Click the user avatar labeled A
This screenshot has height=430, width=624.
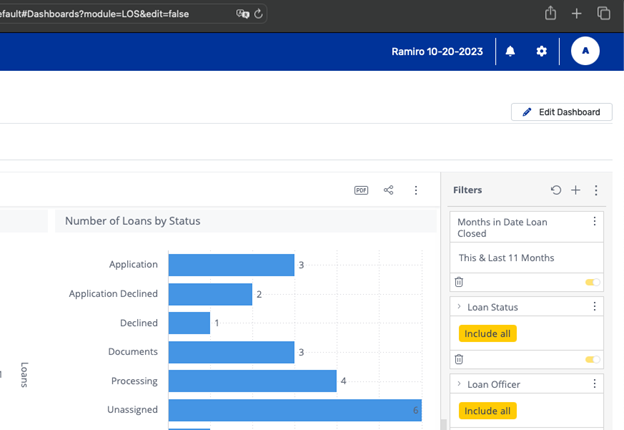(585, 51)
